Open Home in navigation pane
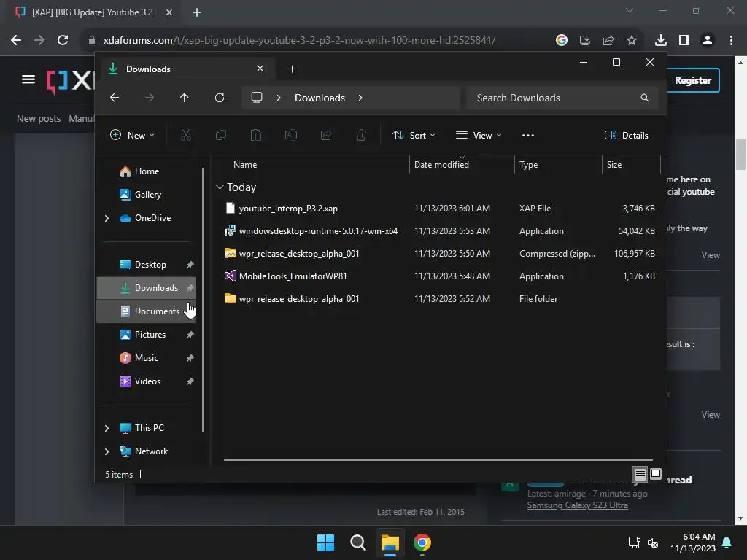This screenshot has height=560, width=747. (x=147, y=171)
